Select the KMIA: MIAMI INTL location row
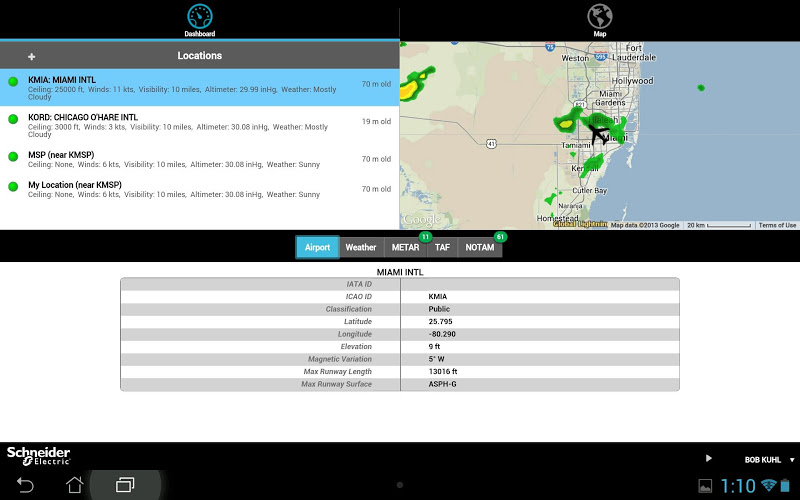Viewport: 800px width, 500px height. coord(199,87)
